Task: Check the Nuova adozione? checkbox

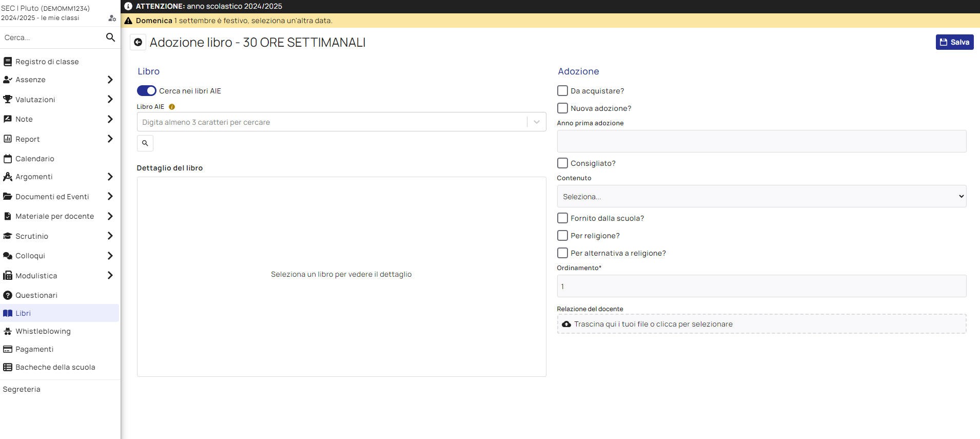Action: pos(562,108)
